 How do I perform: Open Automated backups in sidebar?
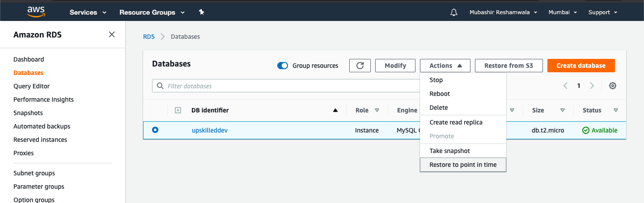click(x=42, y=126)
